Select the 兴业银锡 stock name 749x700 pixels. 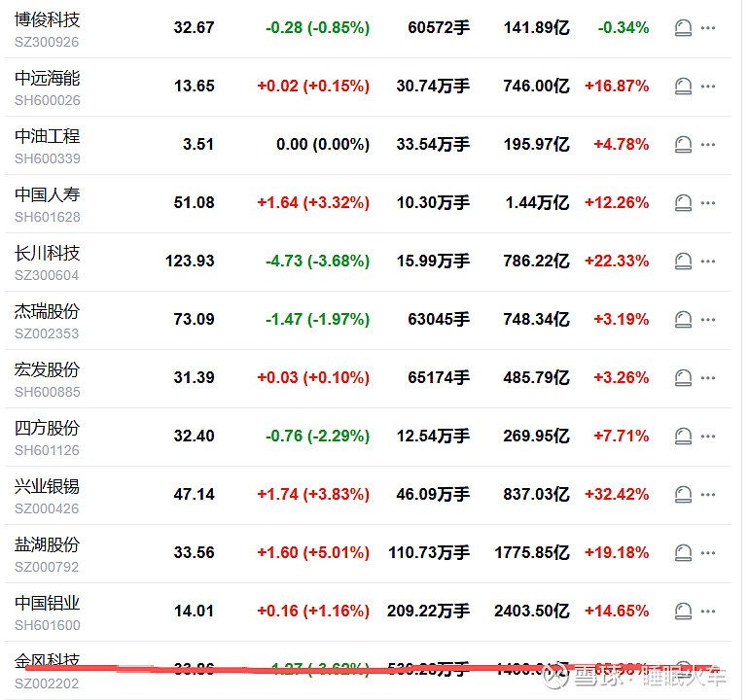pyautogui.click(x=47, y=486)
